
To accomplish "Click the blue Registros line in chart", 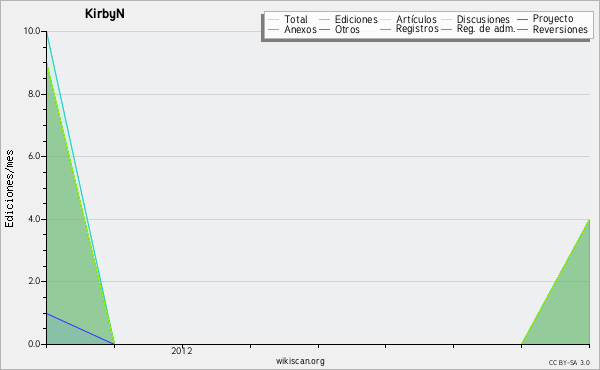I will coord(80,329).
